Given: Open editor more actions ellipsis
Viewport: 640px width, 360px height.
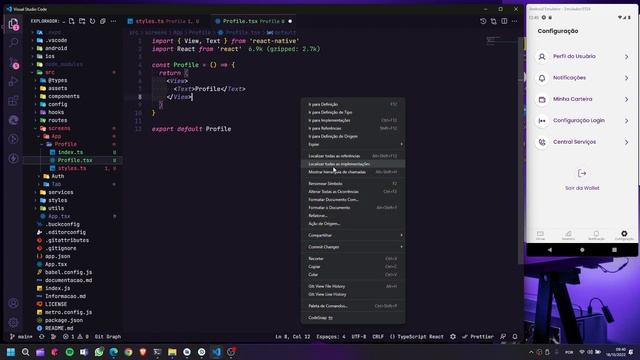Looking at the screenshot, I should point(515,21).
